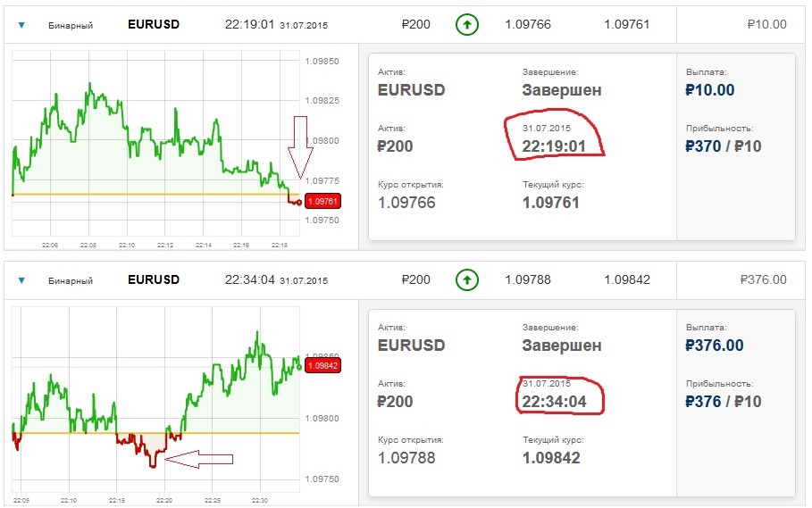Select the Бинарный label in 22:19:01 row
This screenshot has height=508, width=812.
(71, 25)
